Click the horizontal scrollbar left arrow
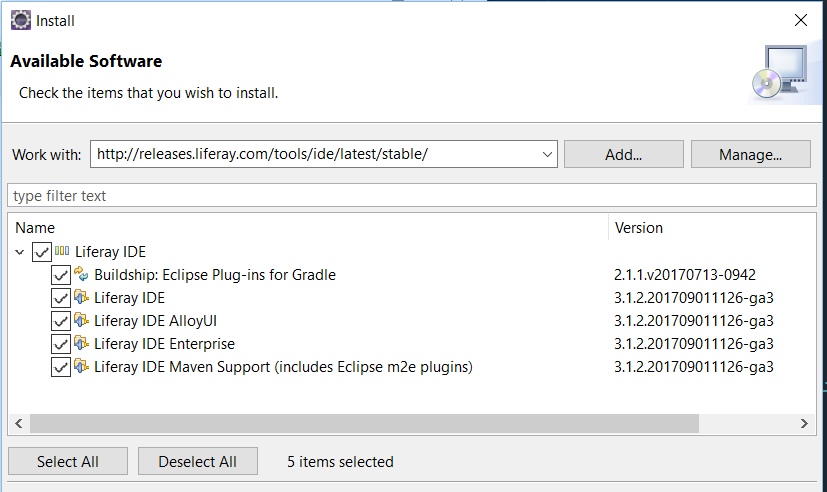 point(19,423)
